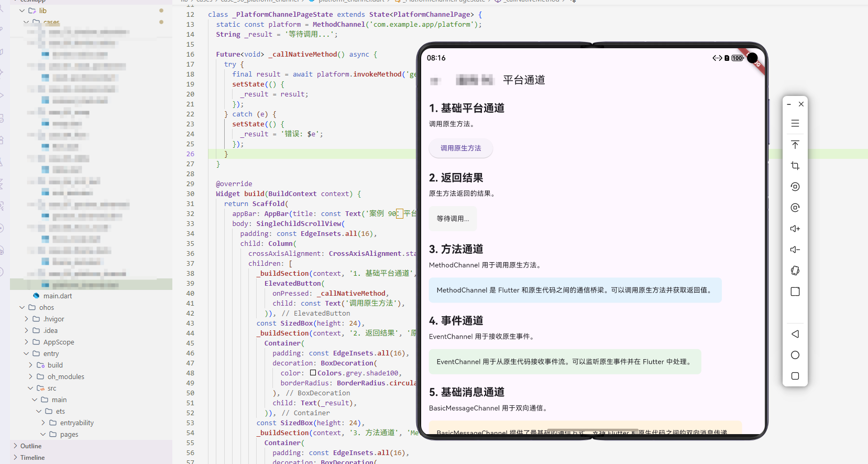Tap emulator Recents square navigation button
The width and height of the screenshot is (868, 464).
coord(795,376)
